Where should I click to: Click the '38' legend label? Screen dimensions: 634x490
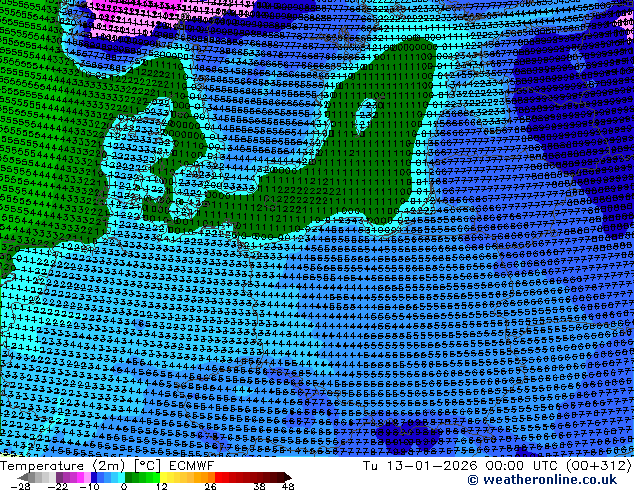260,486
